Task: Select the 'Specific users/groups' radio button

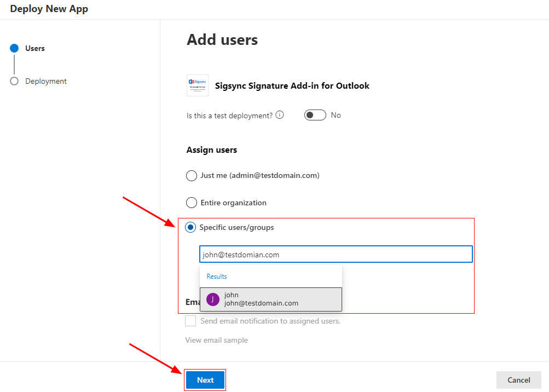Action: (192, 227)
